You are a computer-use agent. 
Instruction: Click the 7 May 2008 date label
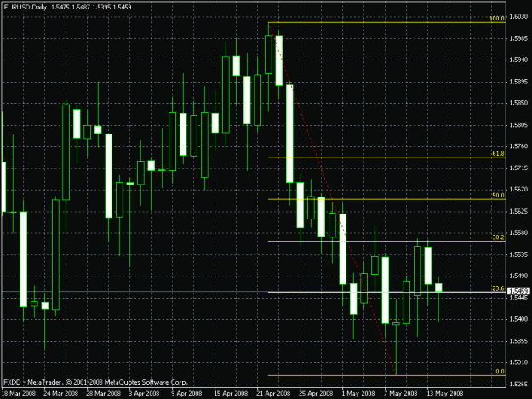click(x=401, y=393)
